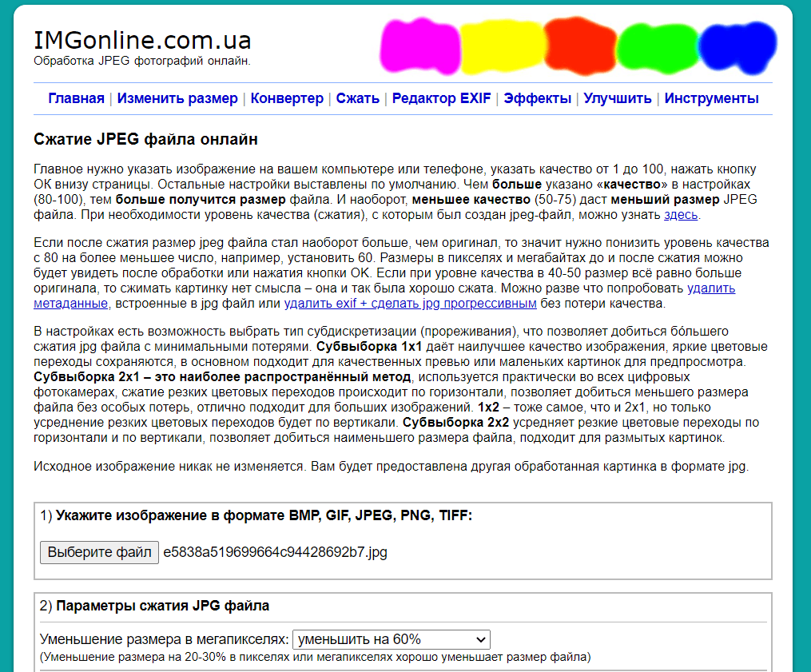Click the 'Сжатие JPEG файла онлайн' heading
Screen dimensions: 811x672
(145, 139)
